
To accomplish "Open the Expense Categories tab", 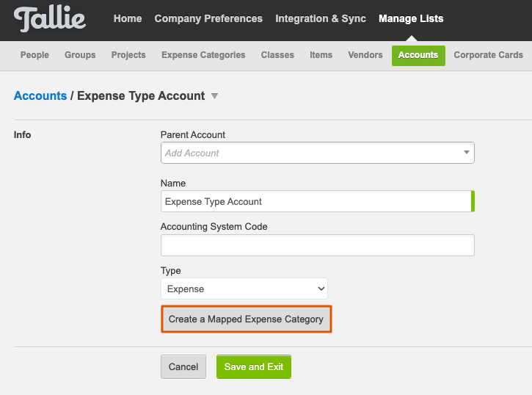I will [x=203, y=55].
